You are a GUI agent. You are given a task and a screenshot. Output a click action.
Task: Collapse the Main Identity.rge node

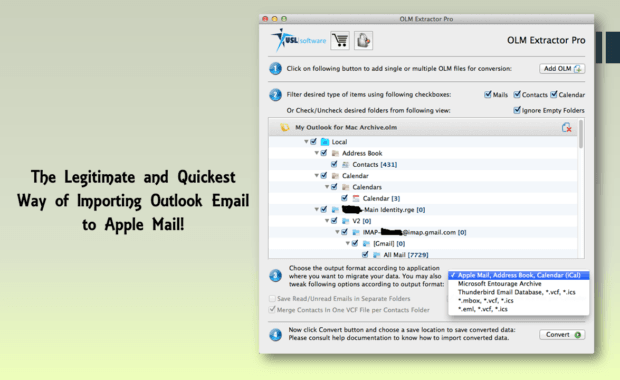tap(316, 210)
